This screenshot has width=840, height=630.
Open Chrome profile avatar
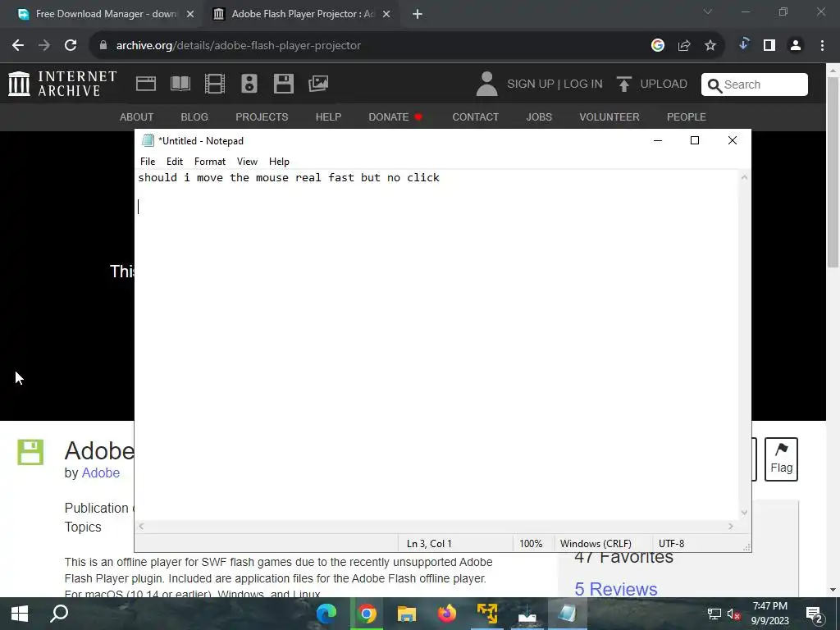pyautogui.click(x=796, y=46)
